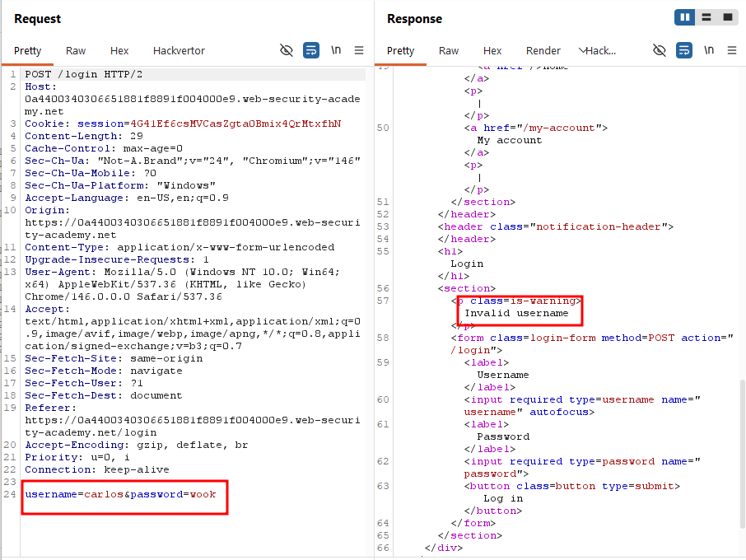Click the button class=button type=submit line

572,486
